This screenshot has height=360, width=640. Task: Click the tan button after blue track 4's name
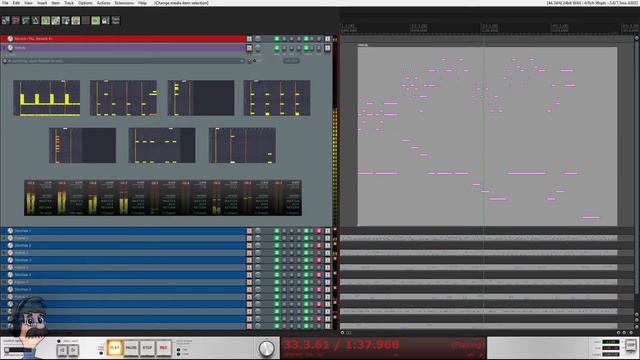pos(249,275)
